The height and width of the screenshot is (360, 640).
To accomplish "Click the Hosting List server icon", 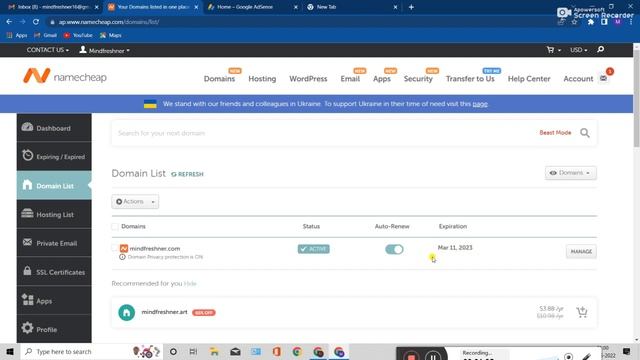I will [27, 213].
